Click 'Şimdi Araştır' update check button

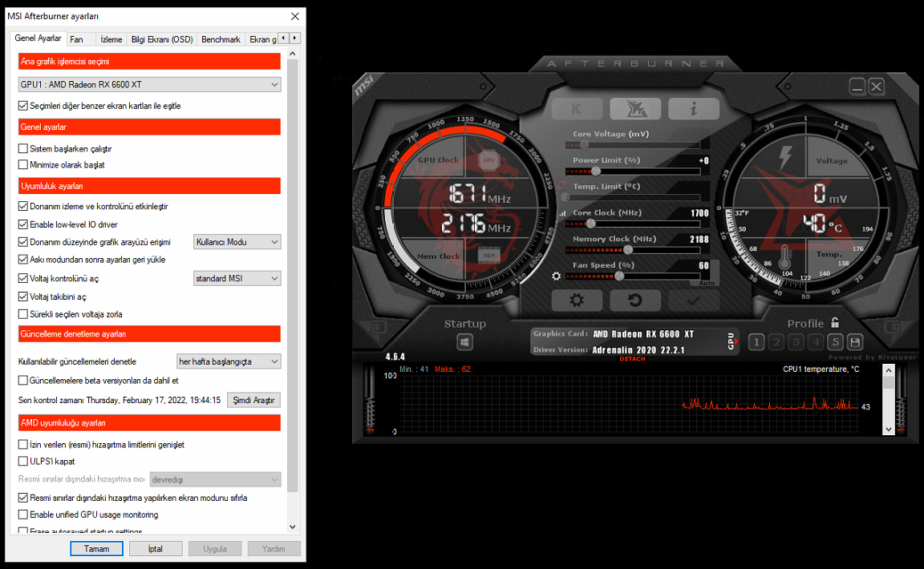coord(254,400)
